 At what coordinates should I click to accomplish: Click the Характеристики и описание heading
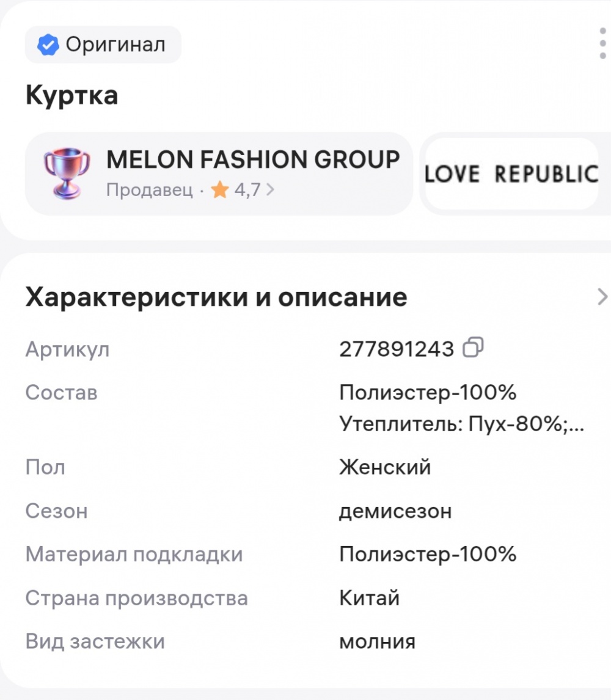coord(216,297)
